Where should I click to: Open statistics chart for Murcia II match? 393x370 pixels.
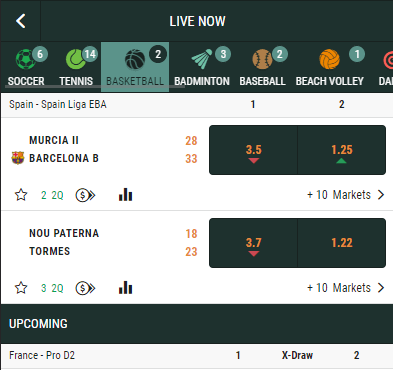[x=125, y=195]
